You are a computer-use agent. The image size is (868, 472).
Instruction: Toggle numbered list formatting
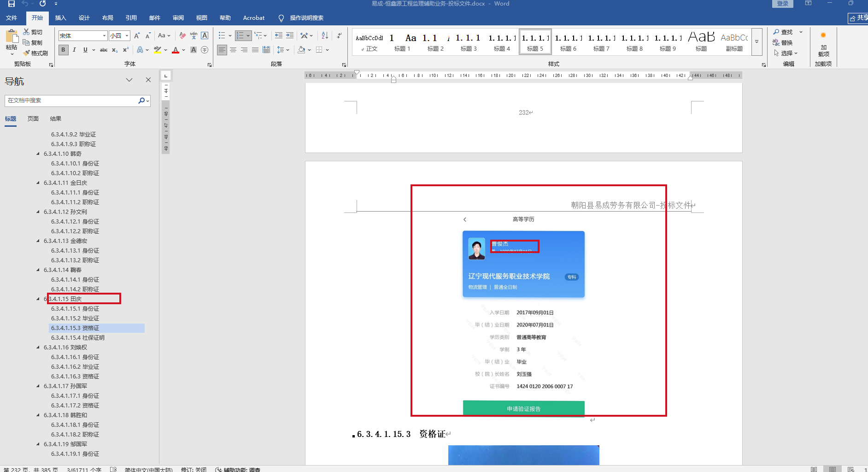click(x=240, y=35)
